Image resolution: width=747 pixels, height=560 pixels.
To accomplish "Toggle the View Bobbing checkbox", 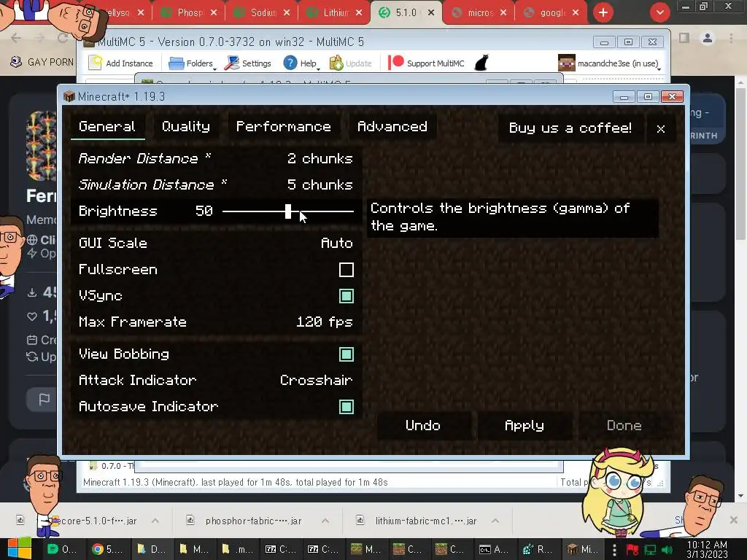I will [347, 354].
